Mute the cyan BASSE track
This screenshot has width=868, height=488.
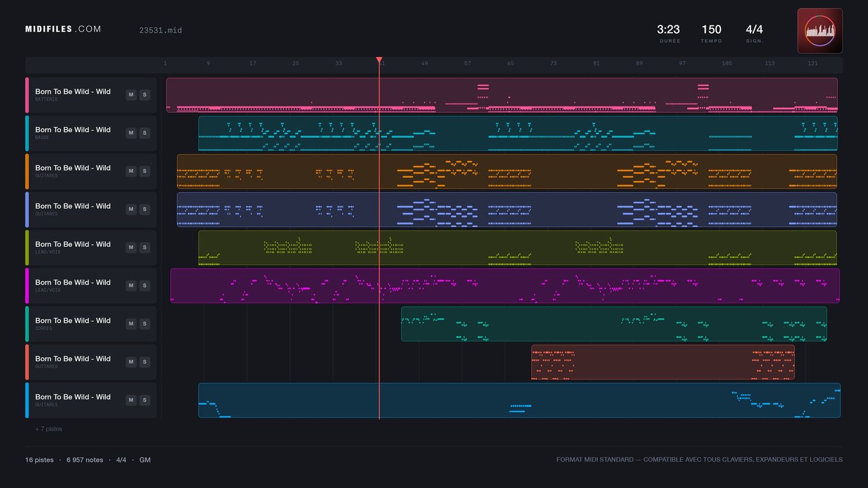[x=131, y=133]
